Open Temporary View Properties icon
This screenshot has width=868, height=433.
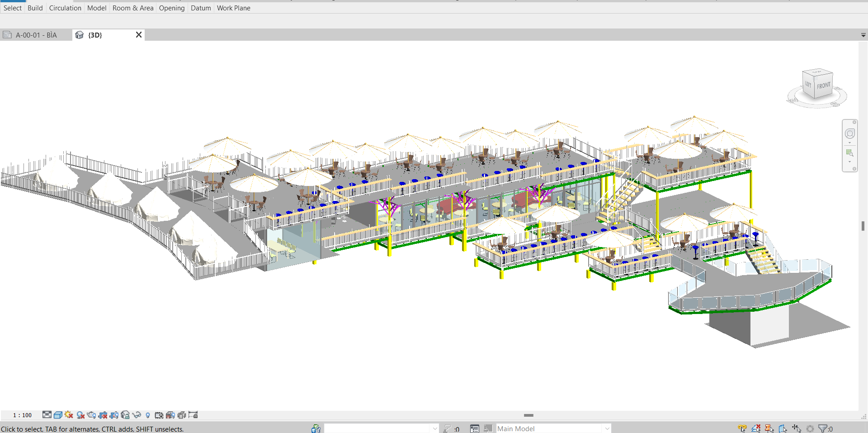coord(159,414)
